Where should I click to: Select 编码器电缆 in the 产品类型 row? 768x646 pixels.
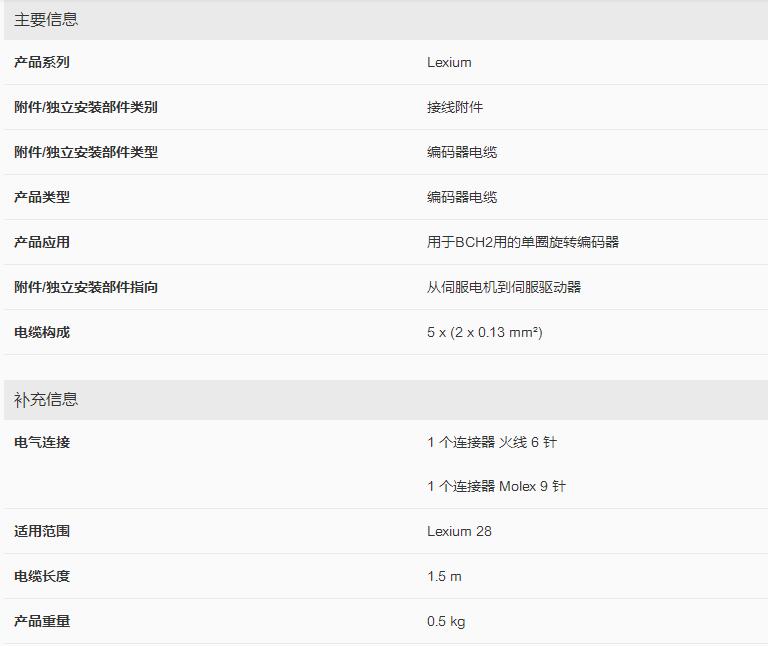(x=462, y=197)
